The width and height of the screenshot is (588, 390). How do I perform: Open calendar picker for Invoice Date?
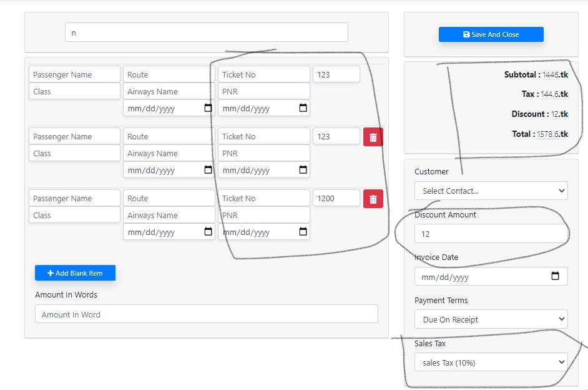coord(555,276)
